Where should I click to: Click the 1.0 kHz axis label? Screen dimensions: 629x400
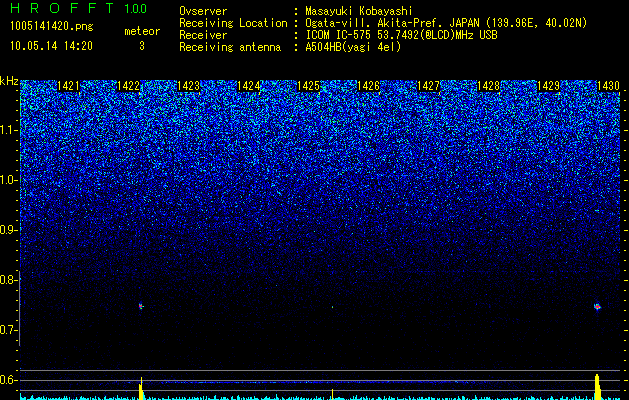point(8,180)
